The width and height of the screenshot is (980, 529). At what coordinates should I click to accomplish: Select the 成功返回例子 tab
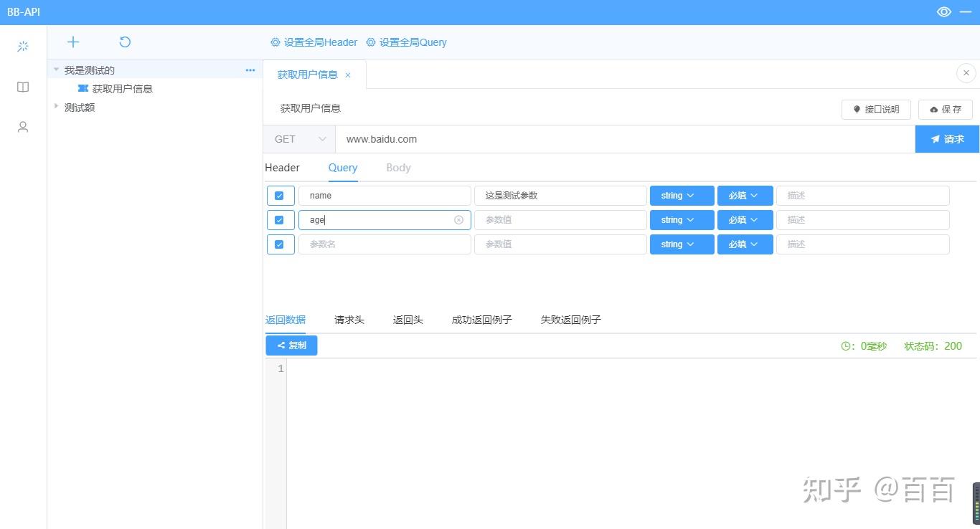[482, 320]
